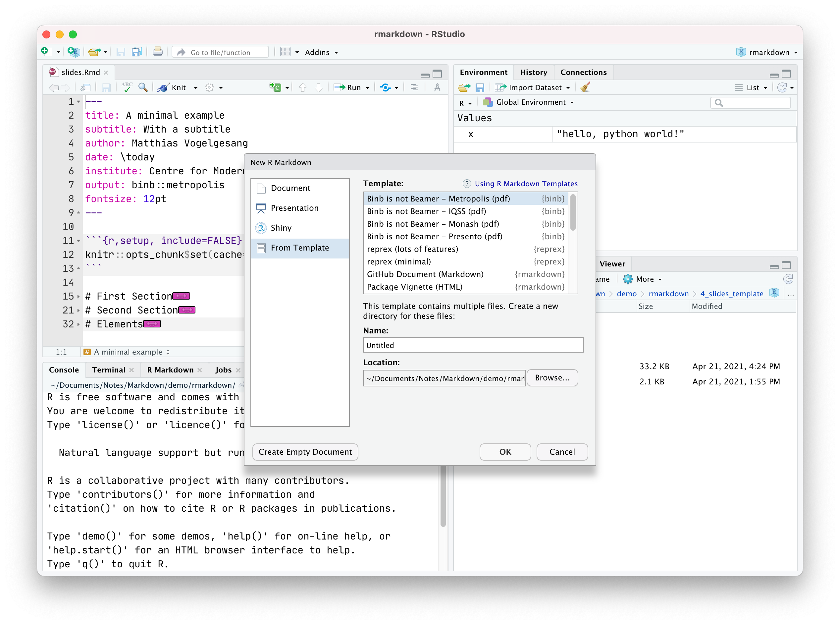Image resolution: width=840 pixels, height=625 pixels.
Task: Open Global Environment dropdown
Action: point(529,102)
